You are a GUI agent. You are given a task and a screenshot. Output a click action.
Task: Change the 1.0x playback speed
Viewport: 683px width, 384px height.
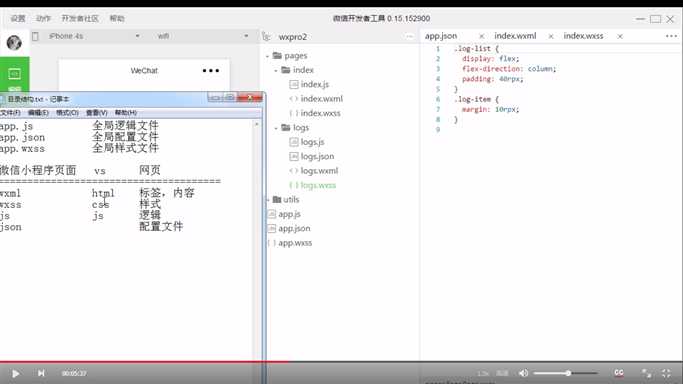click(483, 374)
